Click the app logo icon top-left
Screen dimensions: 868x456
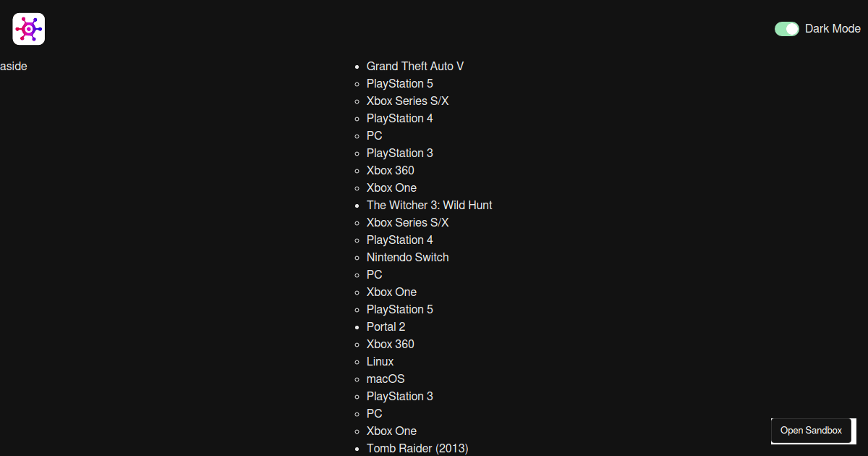tap(28, 28)
